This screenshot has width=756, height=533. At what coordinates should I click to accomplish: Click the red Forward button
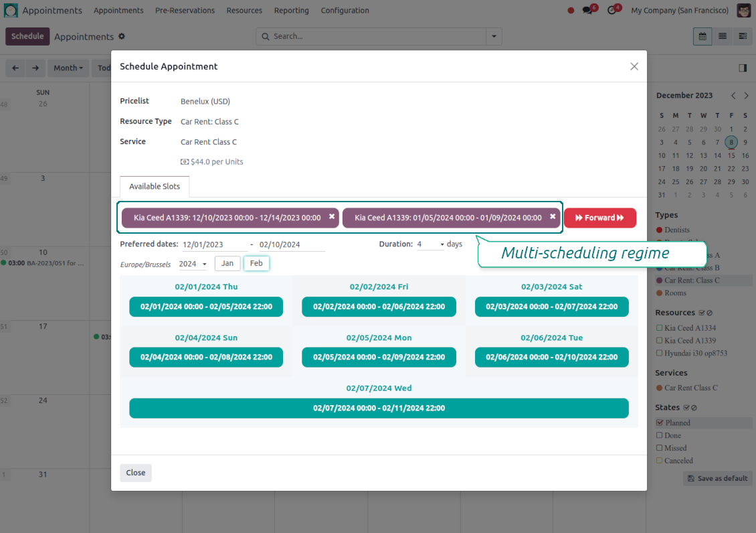599,218
